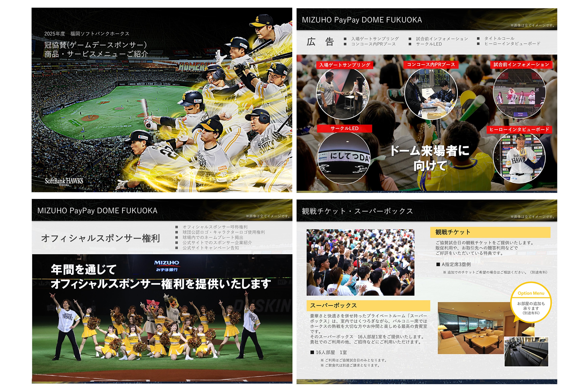Image resolution: width=588 pixels, height=392 pixels.
Task: Click bullet "球団公認ロゴ・キャラクターロゴ使用権利"
Action: pos(223,232)
